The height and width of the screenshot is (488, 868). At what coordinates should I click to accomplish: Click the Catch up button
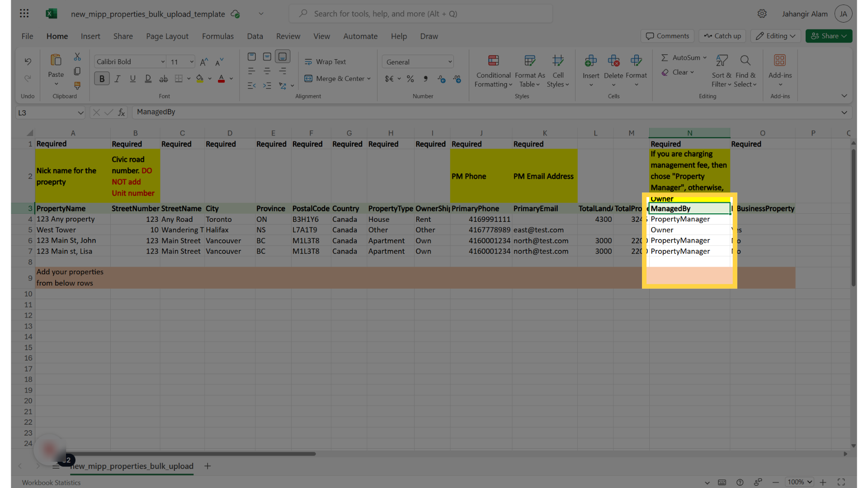pos(722,36)
